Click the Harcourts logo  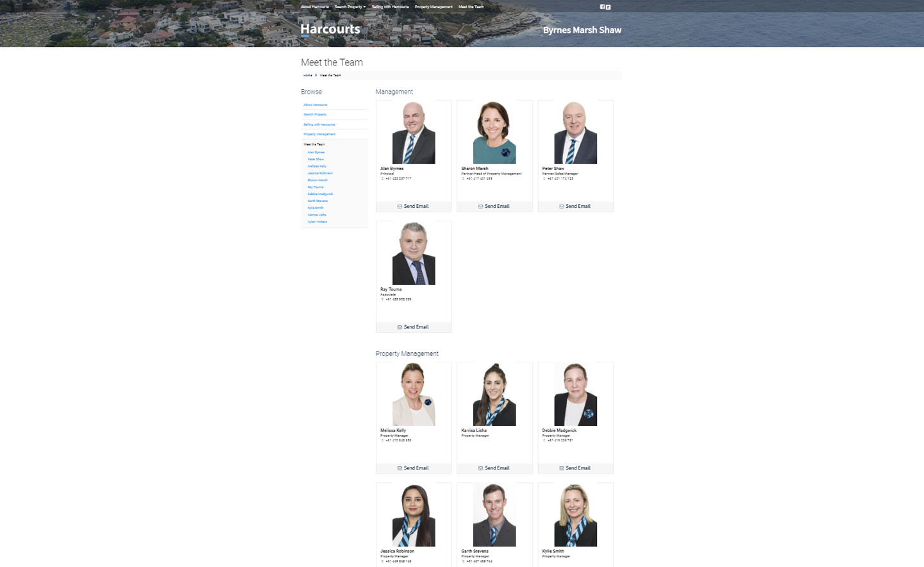click(x=330, y=30)
